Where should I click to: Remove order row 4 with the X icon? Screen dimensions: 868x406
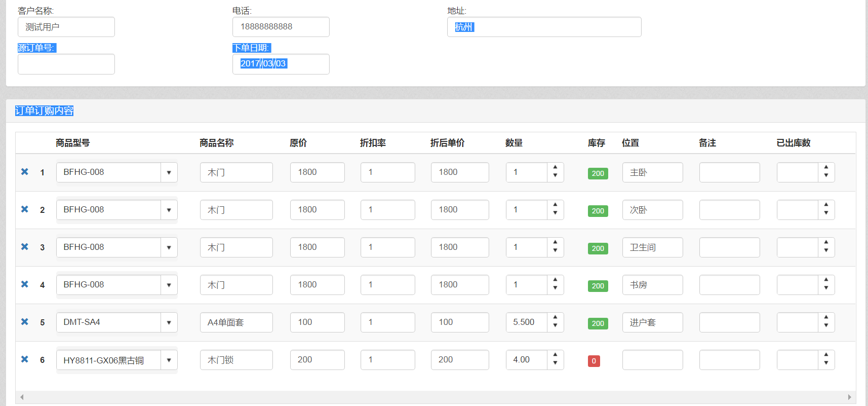(x=24, y=284)
